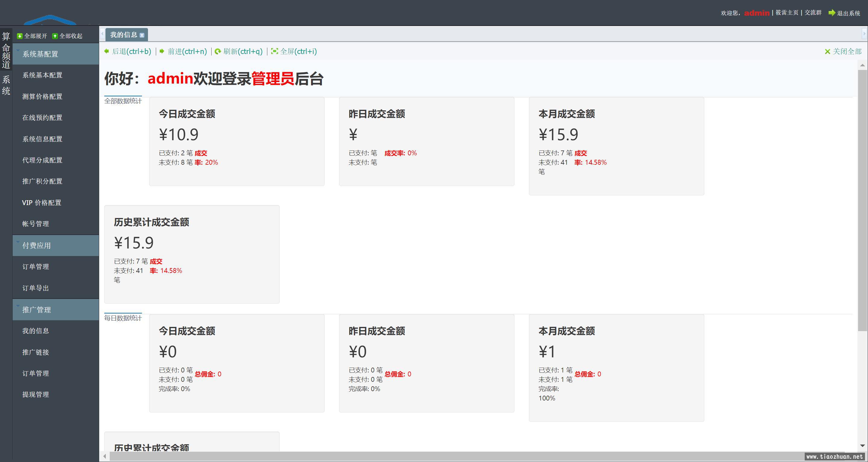Screen dimensions: 868x462
Task: Open 系统信息配置 in sidebar
Action: tap(42, 139)
